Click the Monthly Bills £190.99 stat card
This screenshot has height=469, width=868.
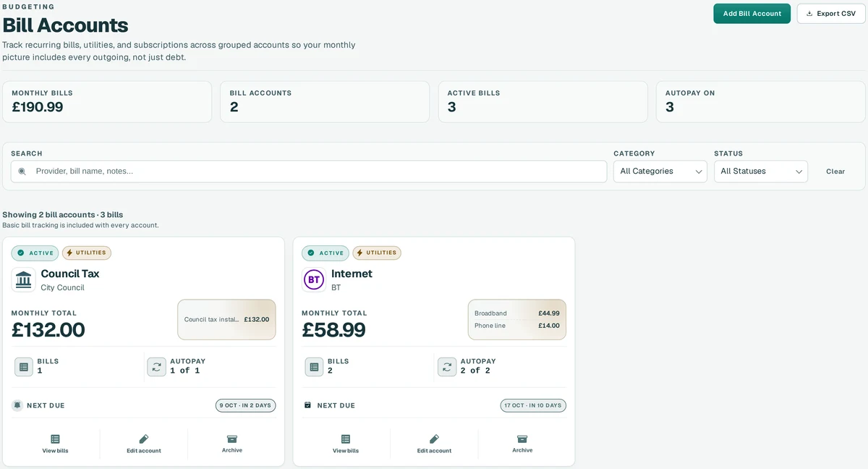[107, 101]
